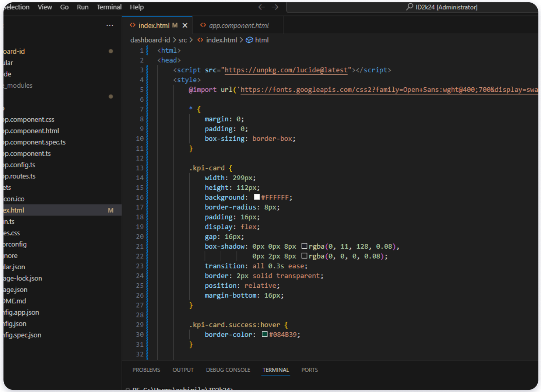This screenshot has width=541, height=392.
Task: Click the .kpi-card selector on line 13
Action: tap(207, 168)
